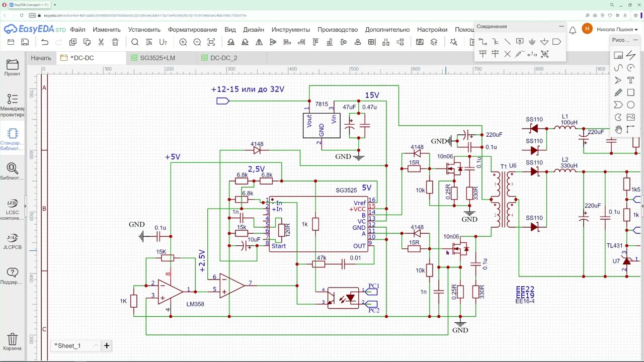Open Корзина recycle bin
Screen dimensions: 644x362
coord(13,341)
